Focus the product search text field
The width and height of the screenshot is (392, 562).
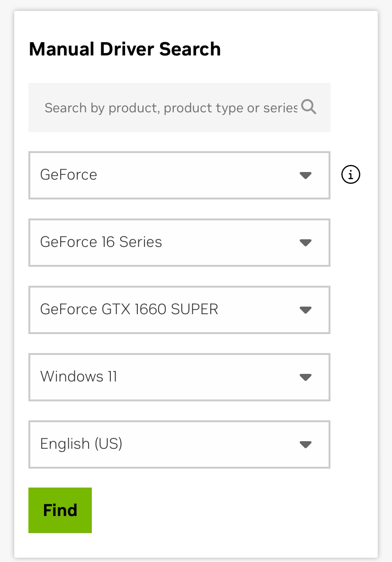click(x=170, y=108)
